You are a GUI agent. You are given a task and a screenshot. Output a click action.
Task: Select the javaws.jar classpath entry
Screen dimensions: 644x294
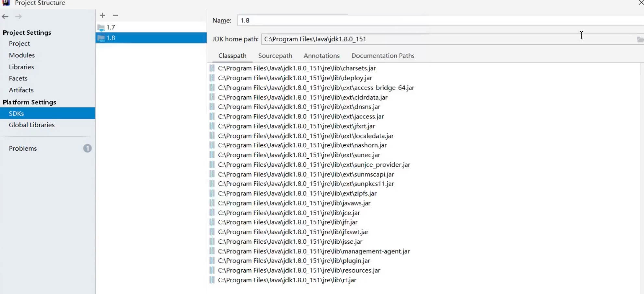(x=294, y=203)
